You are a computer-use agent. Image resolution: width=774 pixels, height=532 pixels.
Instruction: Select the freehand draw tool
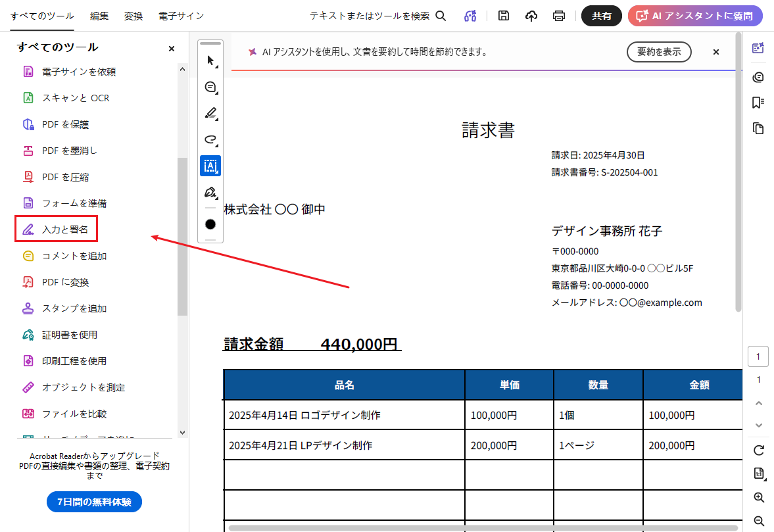click(x=211, y=139)
